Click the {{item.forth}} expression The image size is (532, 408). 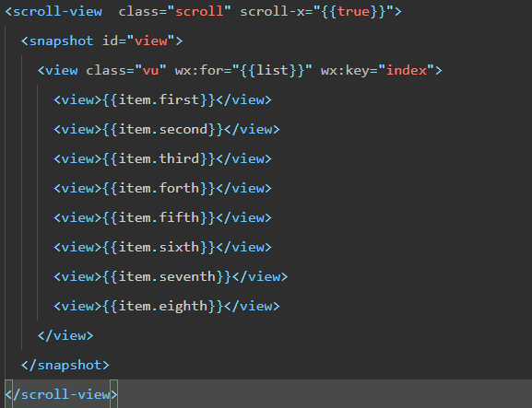tap(159, 189)
